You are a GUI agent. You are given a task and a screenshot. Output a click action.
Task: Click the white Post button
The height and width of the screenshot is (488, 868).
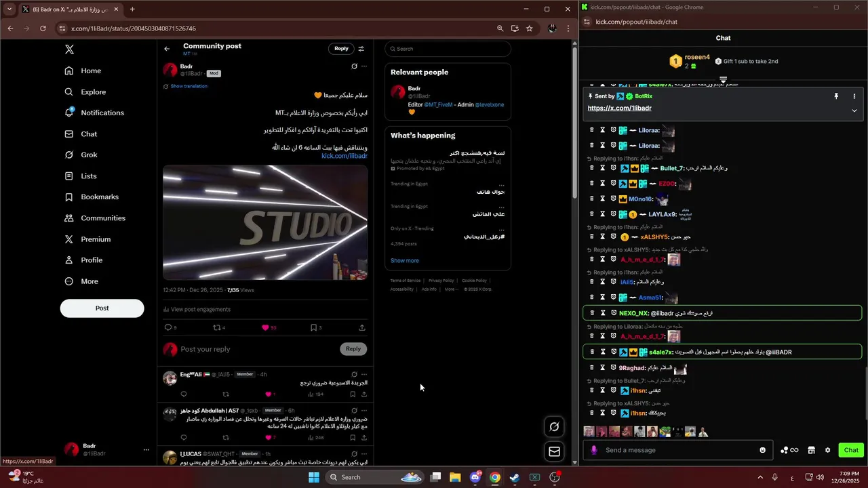[102, 308]
